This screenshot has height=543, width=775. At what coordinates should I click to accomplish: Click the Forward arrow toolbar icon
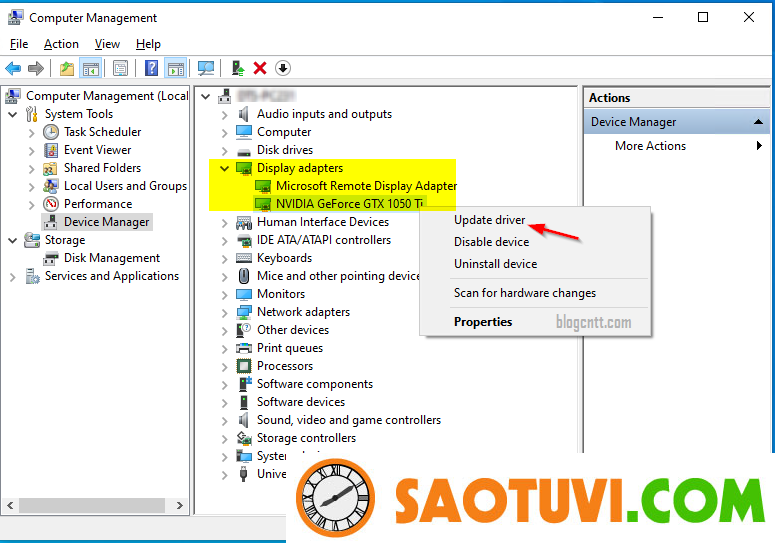[x=36, y=68]
